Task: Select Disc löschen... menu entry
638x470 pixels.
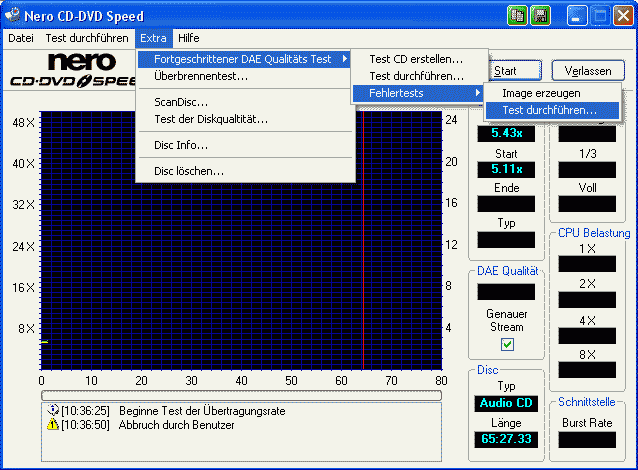Action: (245, 171)
